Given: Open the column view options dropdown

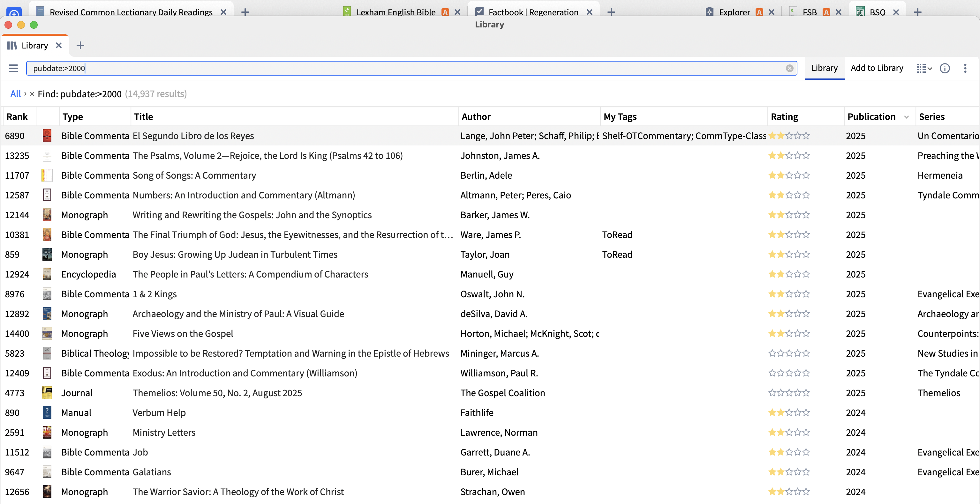Looking at the screenshot, I should 924,68.
